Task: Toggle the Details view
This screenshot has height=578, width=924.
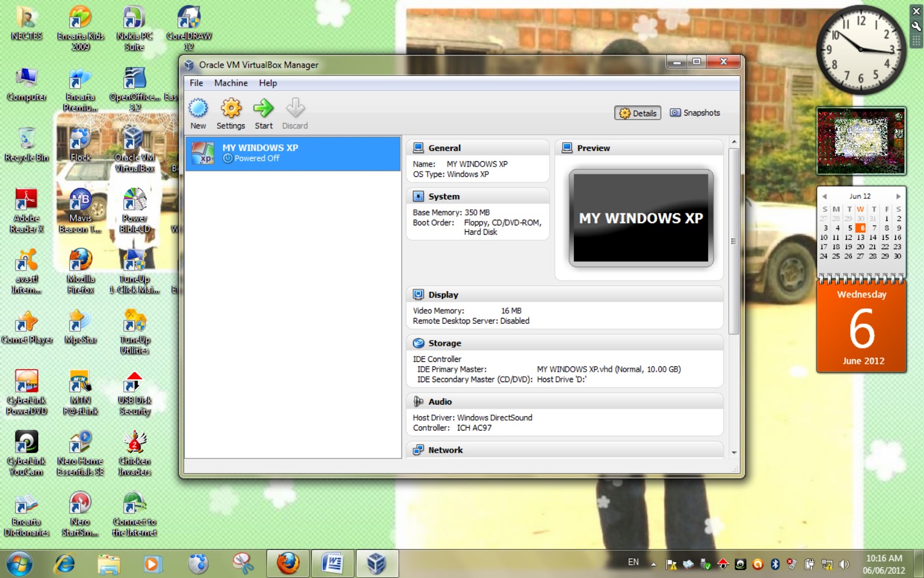Action: (637, 113)
